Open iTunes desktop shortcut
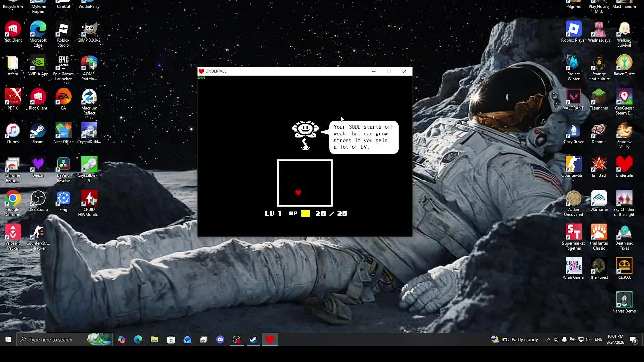Viewport: 644px width, 362px height. click(13, 133)
